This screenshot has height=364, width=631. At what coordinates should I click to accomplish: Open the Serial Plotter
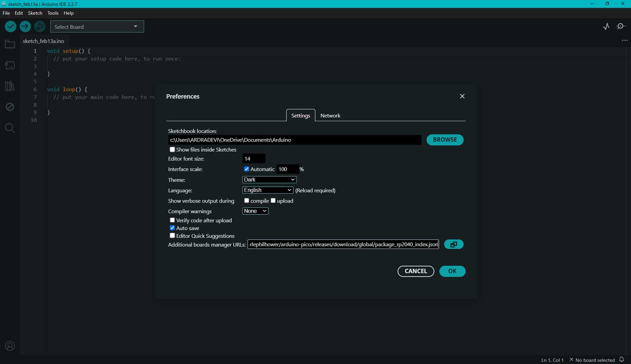pyautogui.click(x=606, y=27)
